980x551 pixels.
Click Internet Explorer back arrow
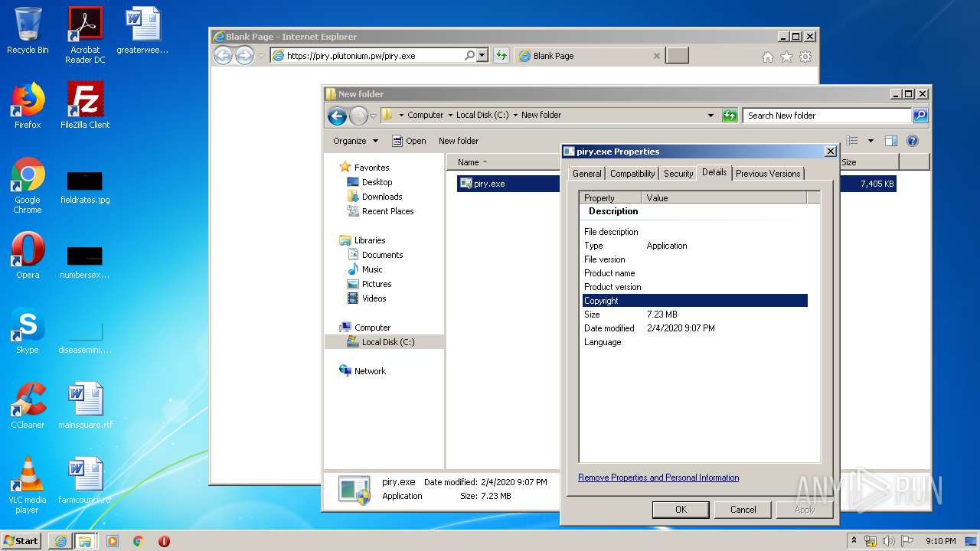(223, 55)
